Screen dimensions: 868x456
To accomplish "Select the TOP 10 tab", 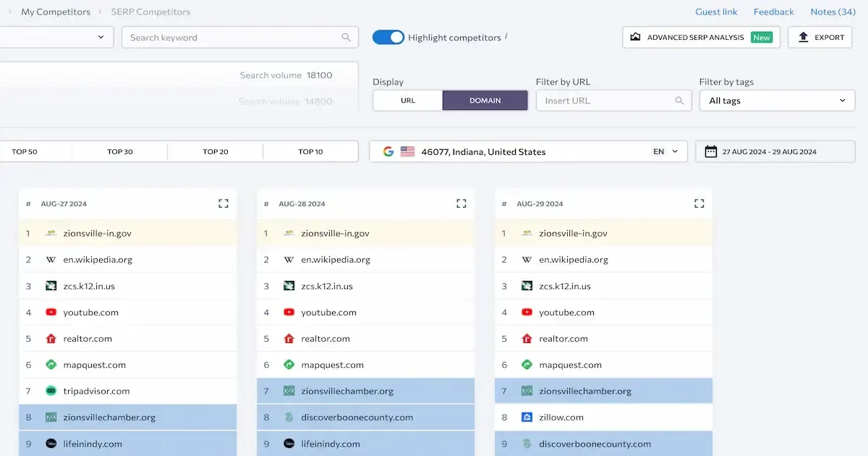I will tap(311, 151).
